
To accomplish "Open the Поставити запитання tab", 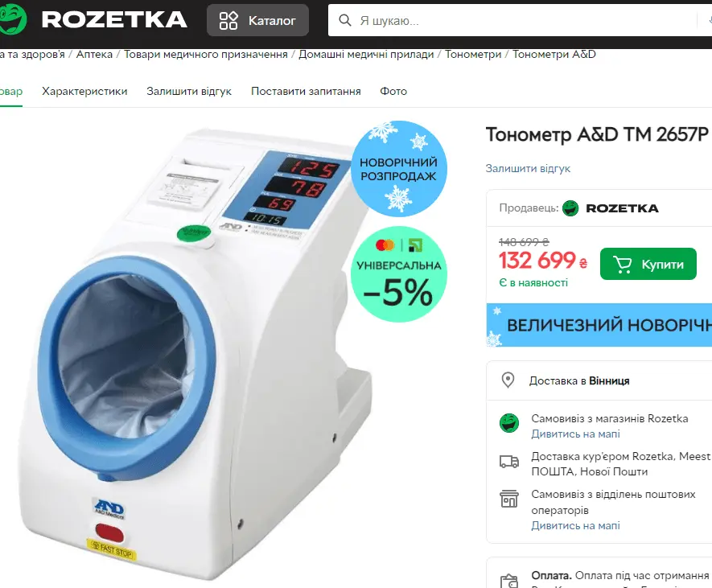I will tap(306, 91).
